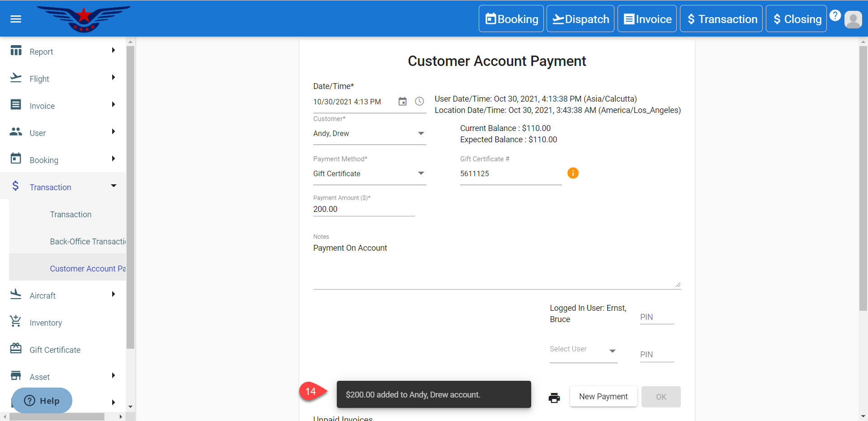This screenshot has width=868, height=421.
Task: Open the help question mark icon in header
Action: (x=835, y=16)
